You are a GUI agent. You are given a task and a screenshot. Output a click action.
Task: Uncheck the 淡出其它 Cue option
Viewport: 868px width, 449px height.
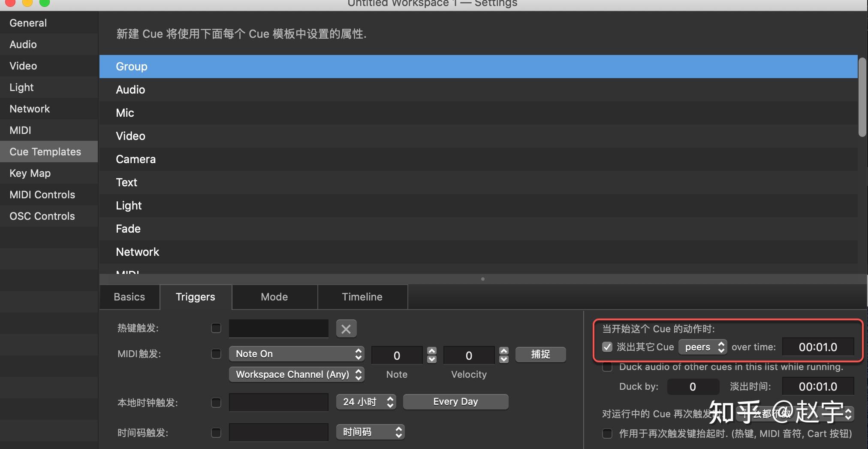coord(608,347)
